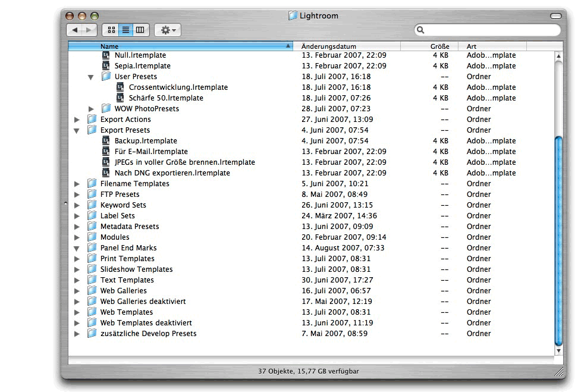Select the Filename Templates folder icon

click(x=92, y=183)
